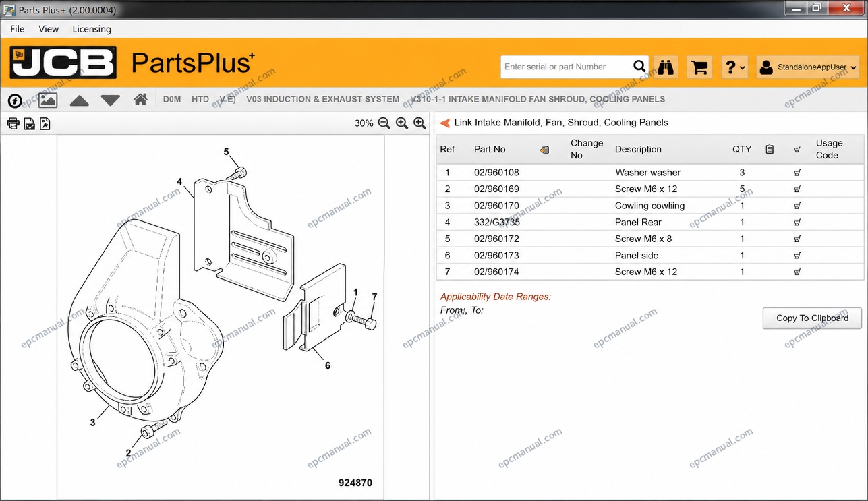Open the File menu
868x501 pixels.
(x=18, y=29)
